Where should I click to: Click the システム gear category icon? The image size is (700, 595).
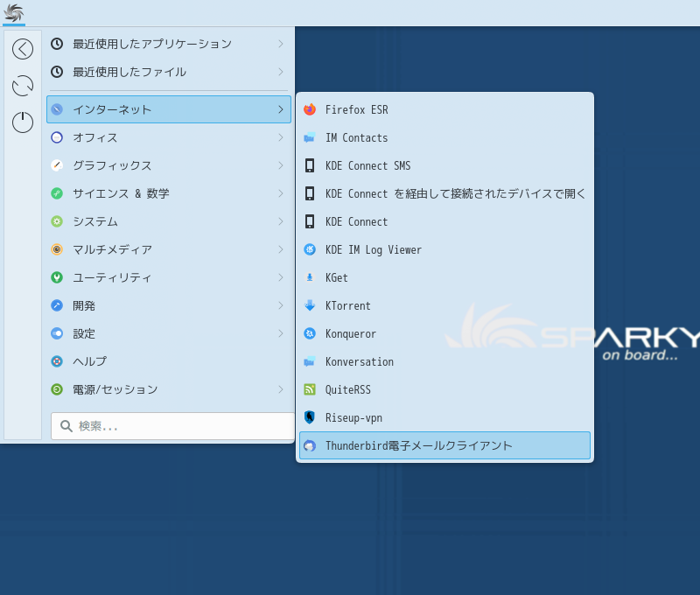click(x=57, y=221)
